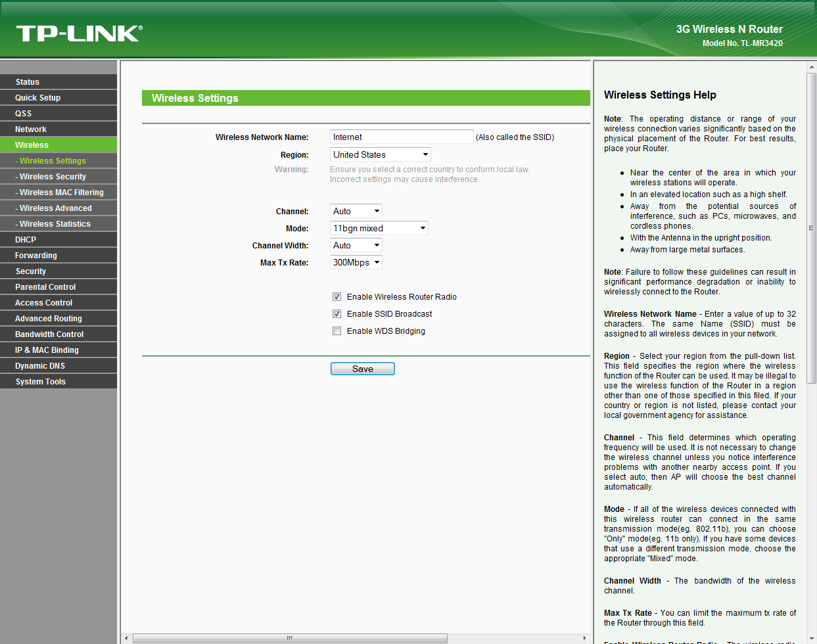817x644 pixels.
Task: Click the 'Warning:' label
Action: [x=291, y=170]
